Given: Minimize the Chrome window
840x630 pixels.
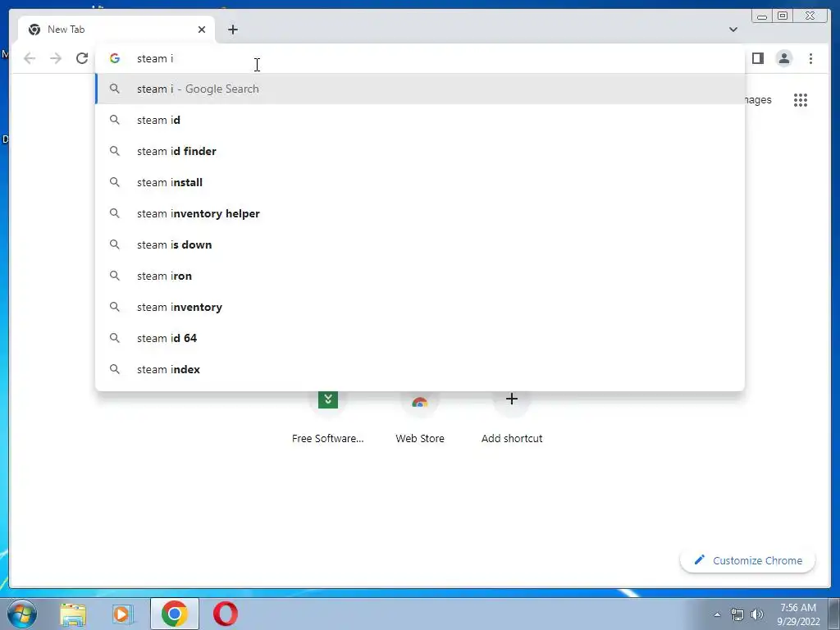Looking at the screenshot, I should point(762,16).
